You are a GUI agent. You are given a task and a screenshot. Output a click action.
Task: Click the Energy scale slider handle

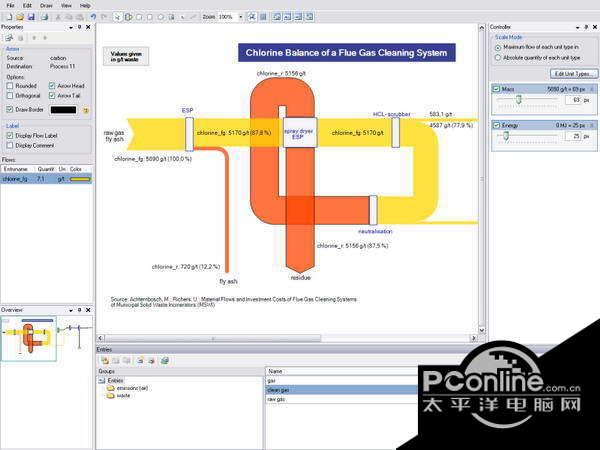[x=506, y=136]
